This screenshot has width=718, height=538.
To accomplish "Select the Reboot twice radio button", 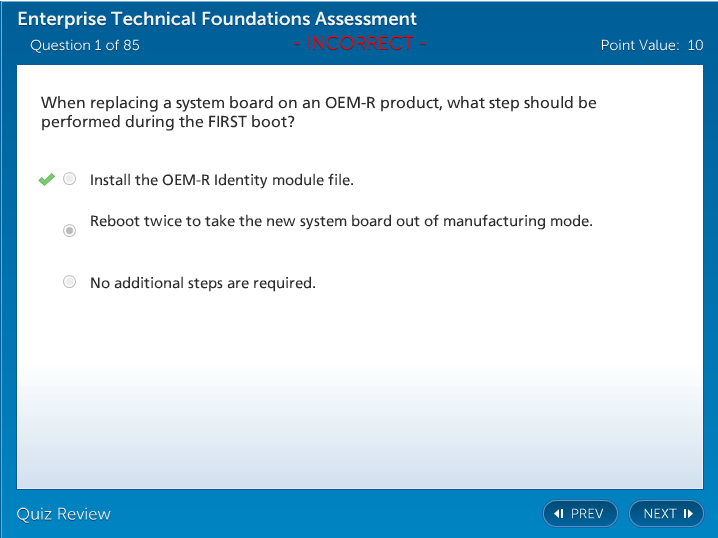I will coord(69,231).
